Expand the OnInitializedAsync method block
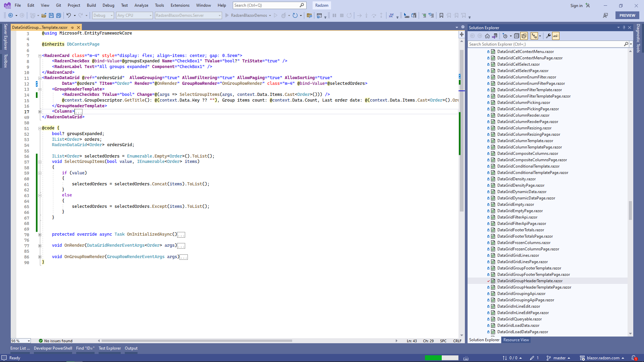Image resolution: width=644 pixels, height=362 pixels. pyautogui.click(x=40, y=235)
